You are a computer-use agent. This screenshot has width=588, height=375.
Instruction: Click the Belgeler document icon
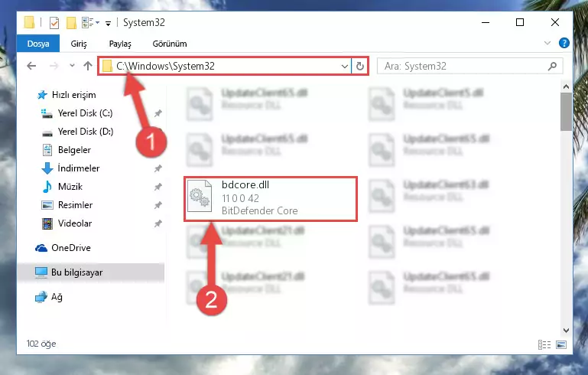[x=47, y=150]
